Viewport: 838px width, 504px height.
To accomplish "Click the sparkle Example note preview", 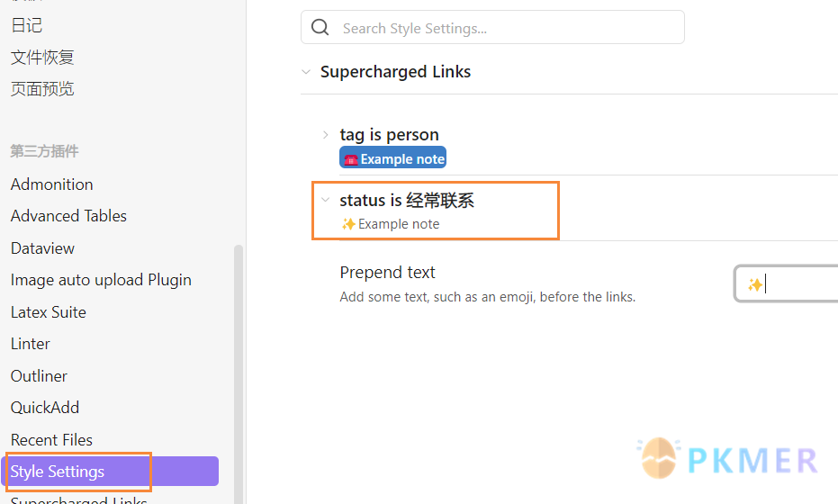I will point(390,224).
